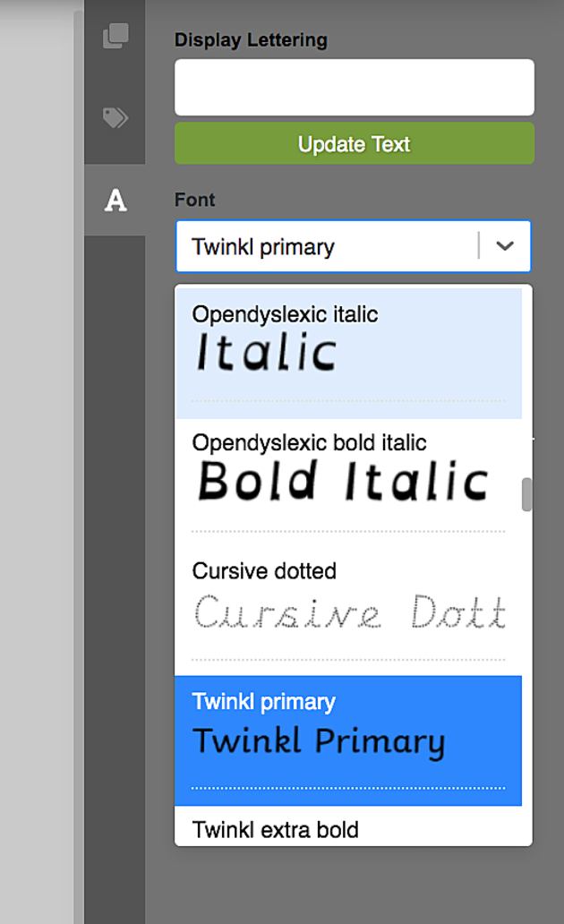The image size is (564, 924).
Task: Select the text 'A' sidebar tab
Action: (115, 201)
